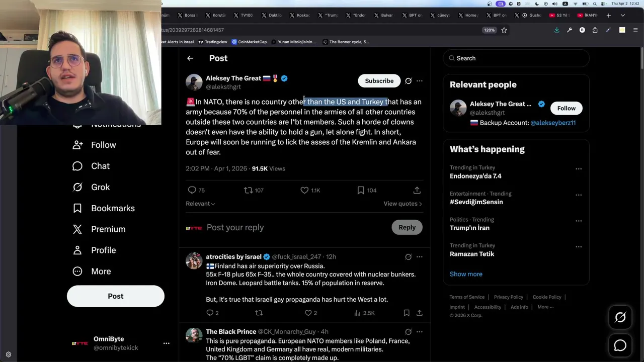
Task: Open Grok icon on Black Prince comment
Action: 409,332
